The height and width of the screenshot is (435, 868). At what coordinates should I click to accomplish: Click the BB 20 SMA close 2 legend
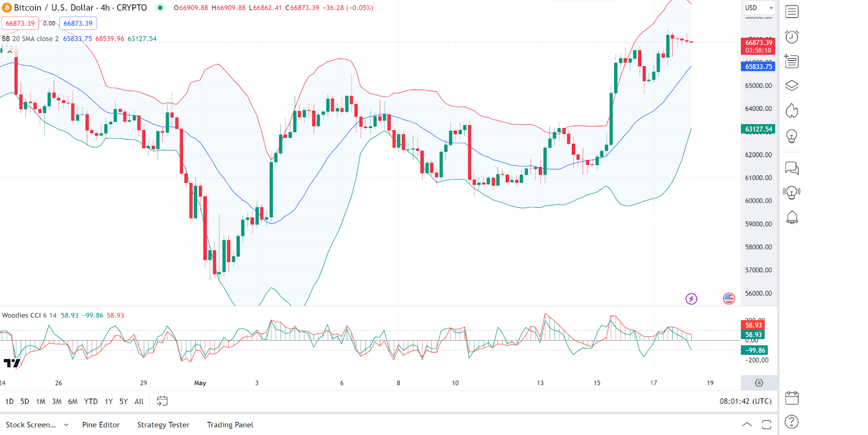(x=30, y=39)
